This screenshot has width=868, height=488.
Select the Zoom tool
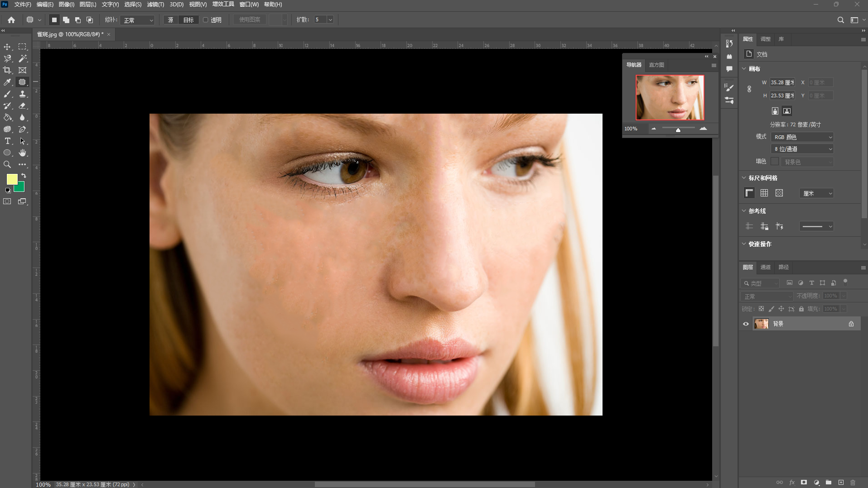coord(7,164)
